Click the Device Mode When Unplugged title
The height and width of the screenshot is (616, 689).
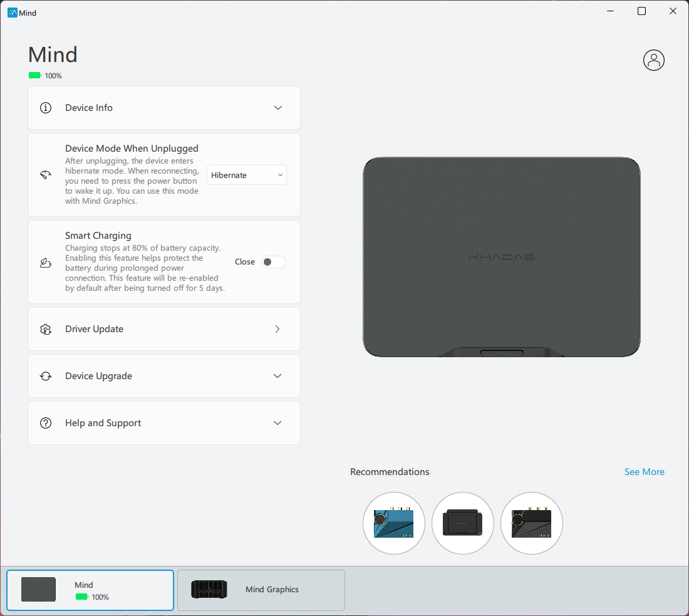[132, 149]
